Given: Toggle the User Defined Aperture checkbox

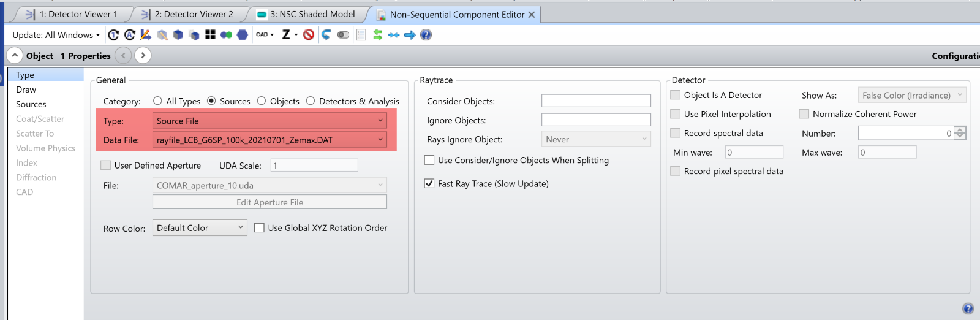Looking at the screenshot, I should point(105,166).
